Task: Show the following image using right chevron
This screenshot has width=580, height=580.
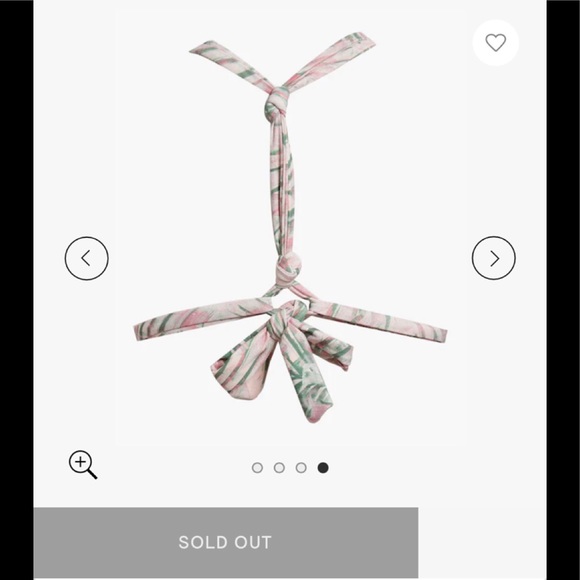Action: click(x=493, y=258)
